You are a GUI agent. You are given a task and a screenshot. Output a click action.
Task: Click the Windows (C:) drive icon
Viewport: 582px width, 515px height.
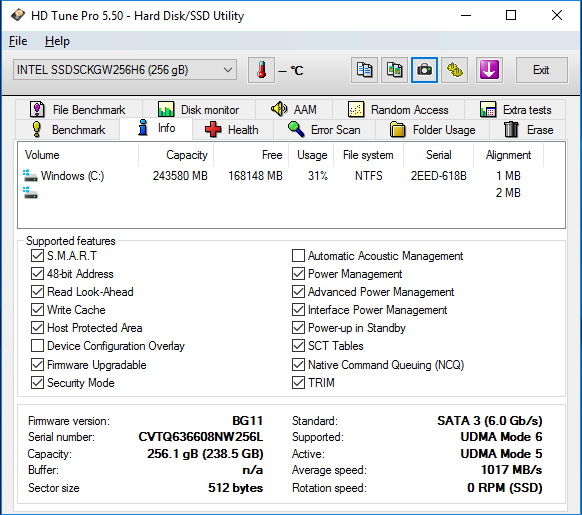30,176
